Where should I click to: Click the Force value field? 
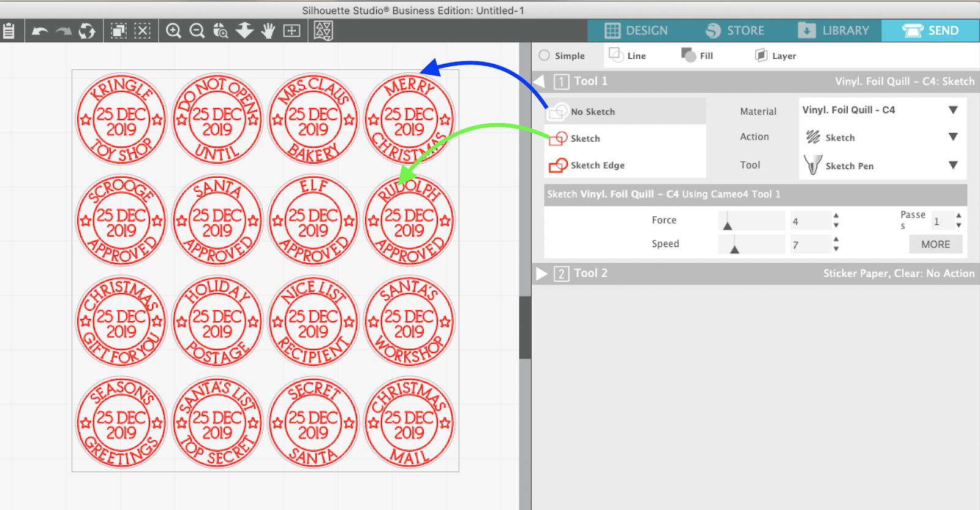coord(809,221)
